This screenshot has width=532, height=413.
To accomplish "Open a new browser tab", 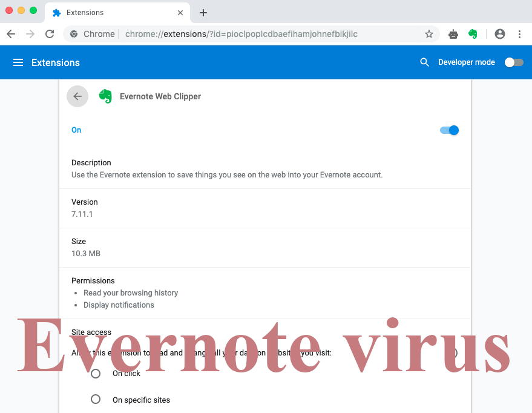I will [x=203, y=13].
